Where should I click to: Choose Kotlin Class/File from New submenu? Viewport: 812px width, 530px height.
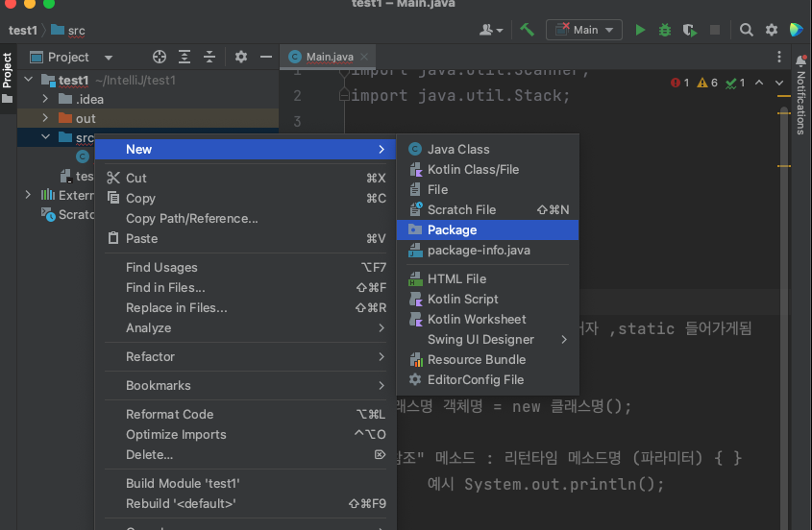[x=488, y=169]
